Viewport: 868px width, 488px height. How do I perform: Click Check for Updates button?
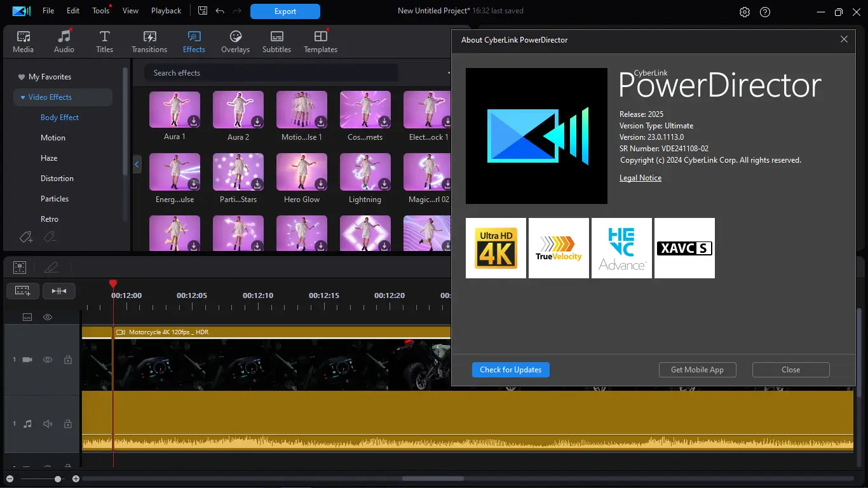(511, 370)
